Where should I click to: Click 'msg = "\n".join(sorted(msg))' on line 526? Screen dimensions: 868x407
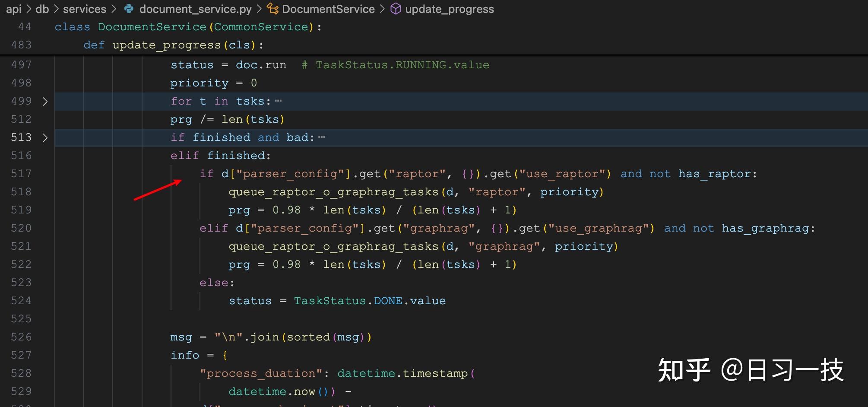271,337
